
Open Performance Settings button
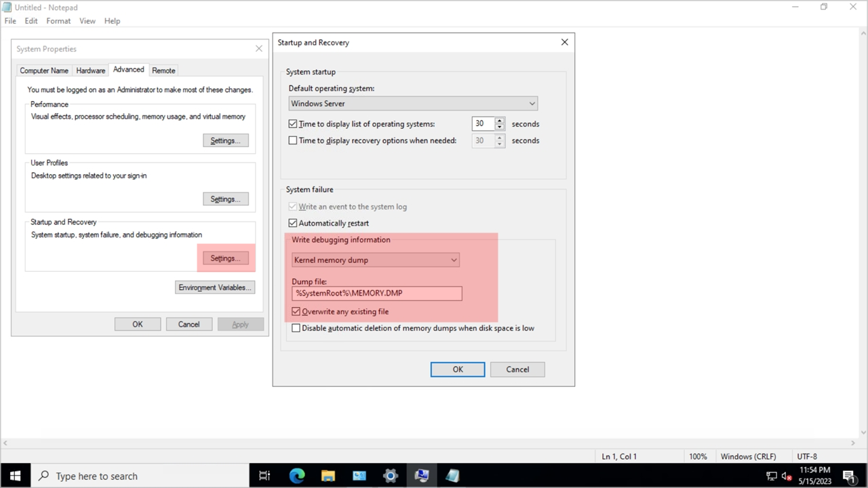point(226,140)
